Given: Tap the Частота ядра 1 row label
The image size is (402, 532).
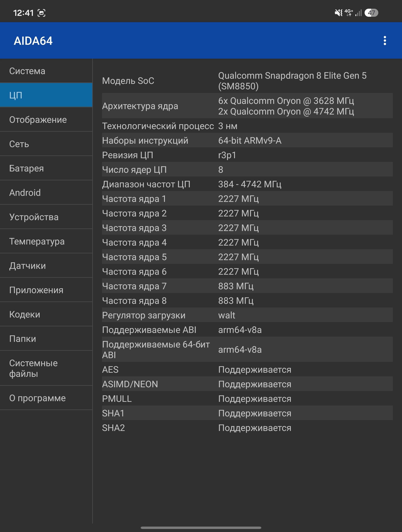Looking at the screenshot, I should pos(134,199).
